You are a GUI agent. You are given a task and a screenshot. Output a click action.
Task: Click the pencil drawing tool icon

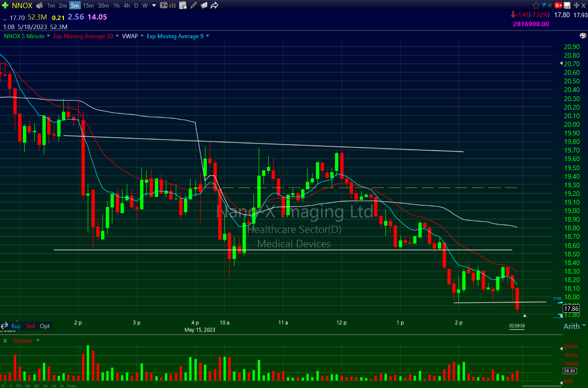[x=193, y=6]
